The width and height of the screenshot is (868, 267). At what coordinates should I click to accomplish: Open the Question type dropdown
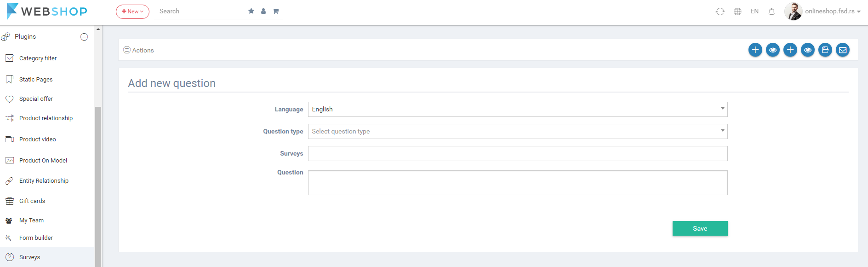click(518, 131)
